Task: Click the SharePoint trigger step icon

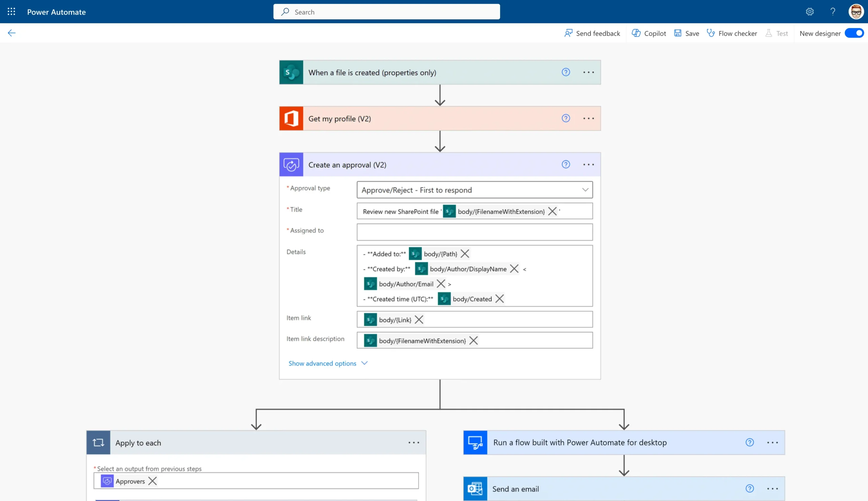Action: click(x=291, y=72)
